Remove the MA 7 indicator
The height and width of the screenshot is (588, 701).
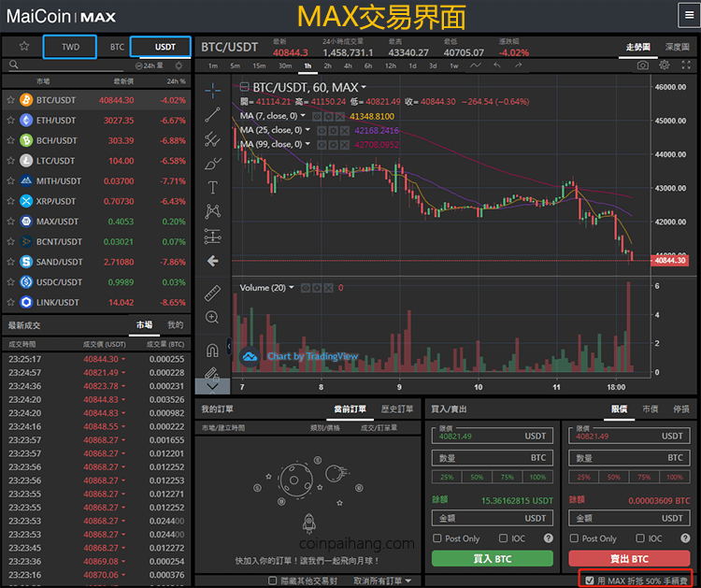click(340, 117)
